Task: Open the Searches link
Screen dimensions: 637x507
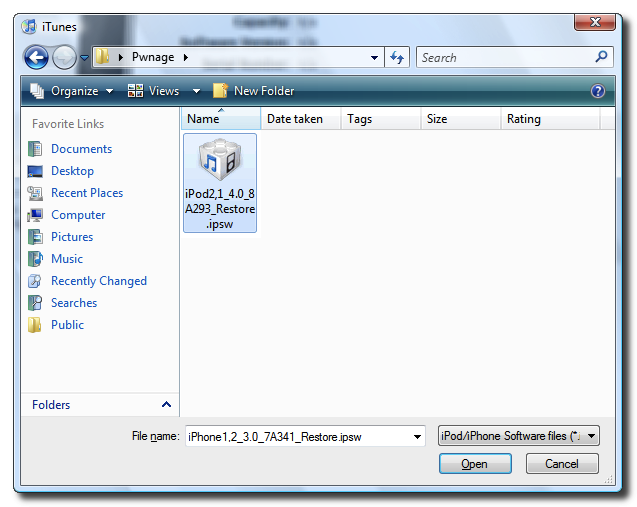Action: click(74, 303)
